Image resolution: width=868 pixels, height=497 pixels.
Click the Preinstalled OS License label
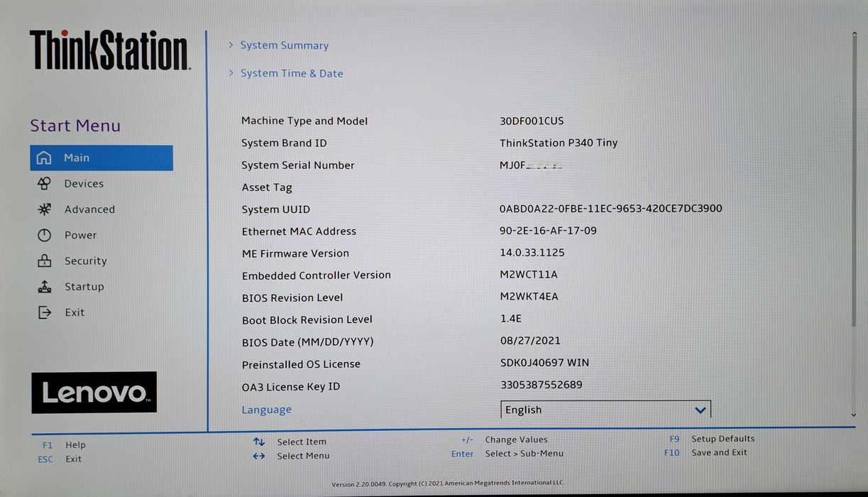click(301, 364)
